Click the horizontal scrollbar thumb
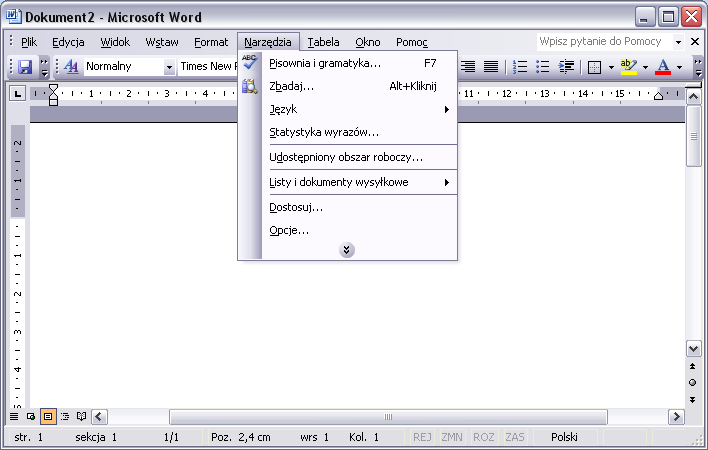708x450 pixels. coord(388,417)
